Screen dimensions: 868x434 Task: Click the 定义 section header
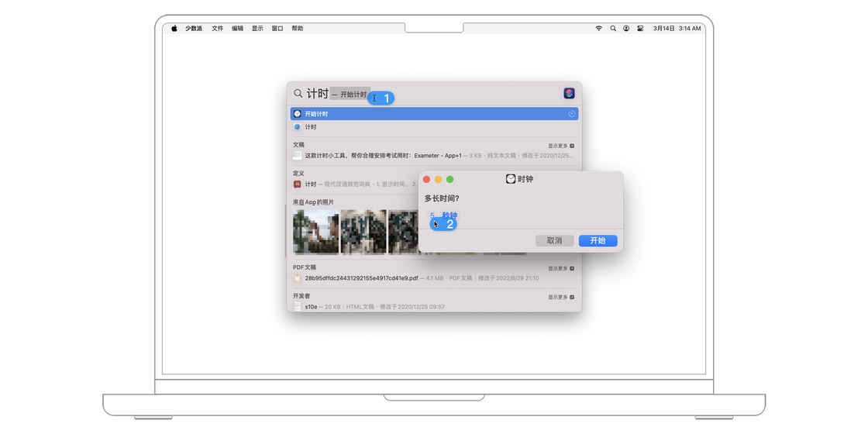(298, 174)
